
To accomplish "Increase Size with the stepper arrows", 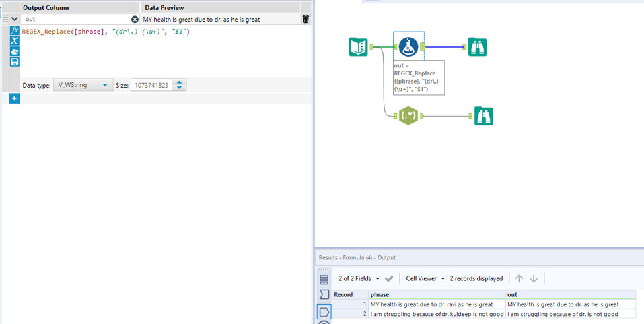I will pyautogui.click(x=180, y=83).
